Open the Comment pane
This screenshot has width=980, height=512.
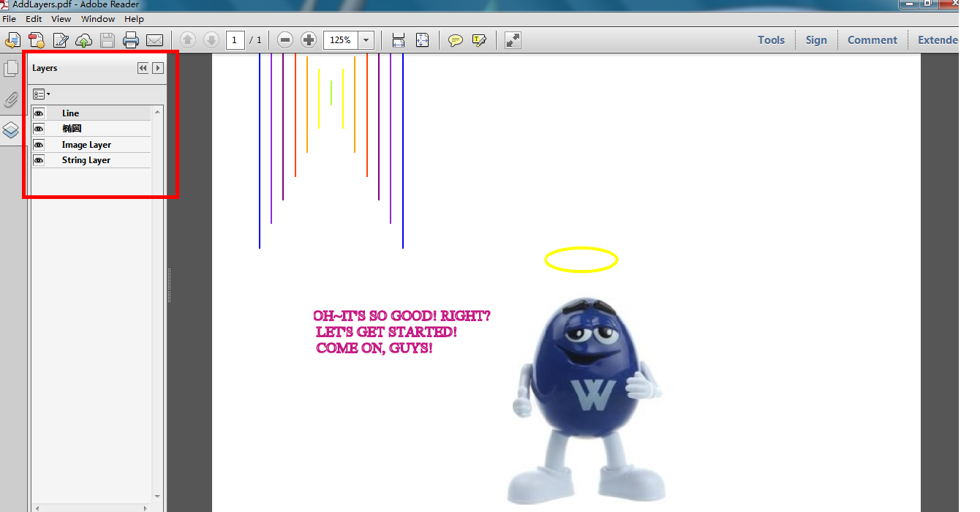[x=872, y=40]
